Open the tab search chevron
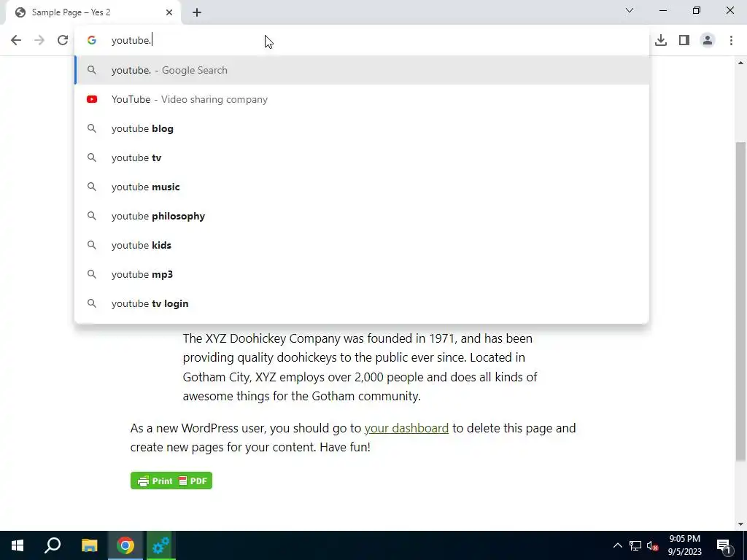Viewport: 747px width, 560px height. click(x=630, y=10)
